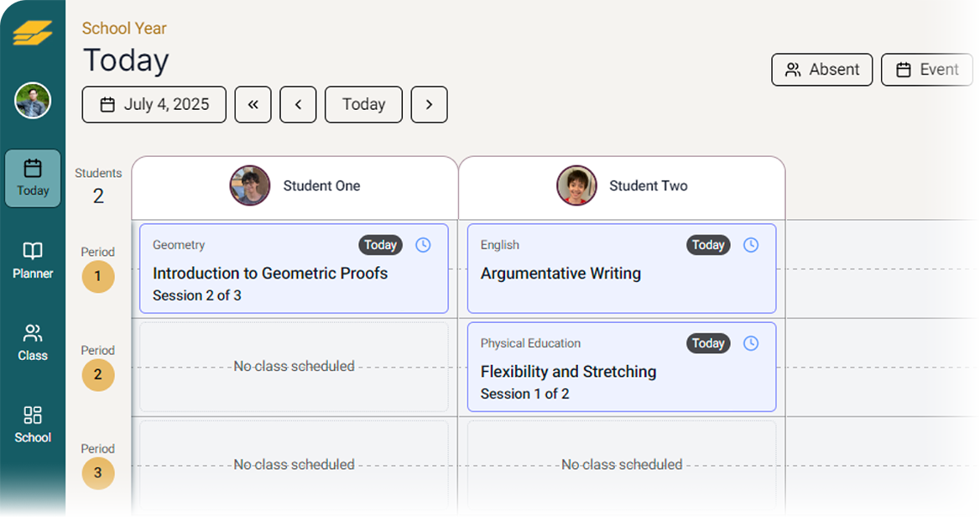Click Student Two's profile photo

coord(577,185)
